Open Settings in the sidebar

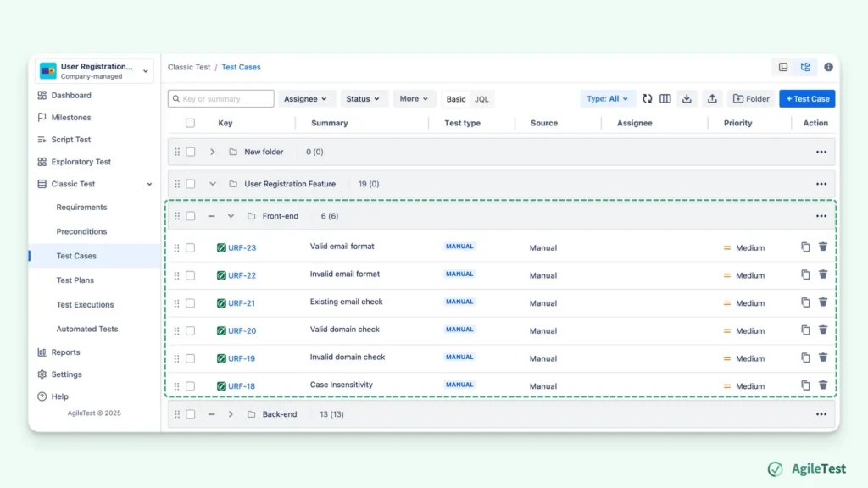coord(66,374)
